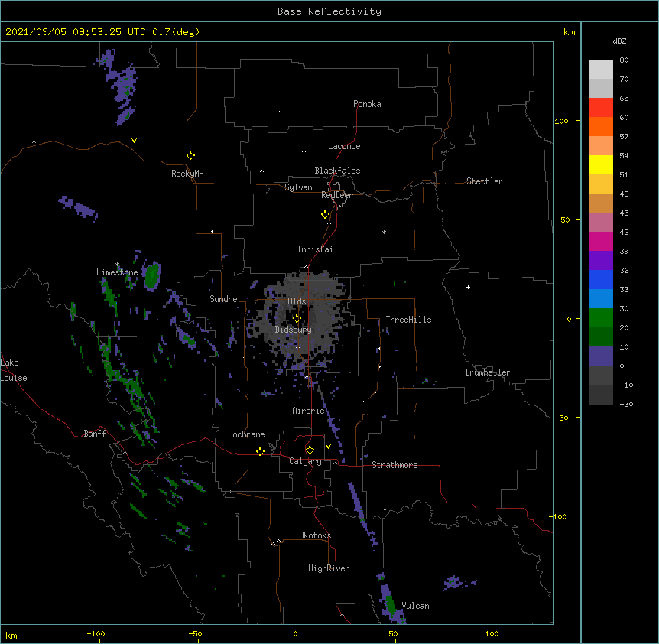Viewport: 659px width, 644px height.
Task: Click the 100 tick on the right axis
Action: [561, 121]
